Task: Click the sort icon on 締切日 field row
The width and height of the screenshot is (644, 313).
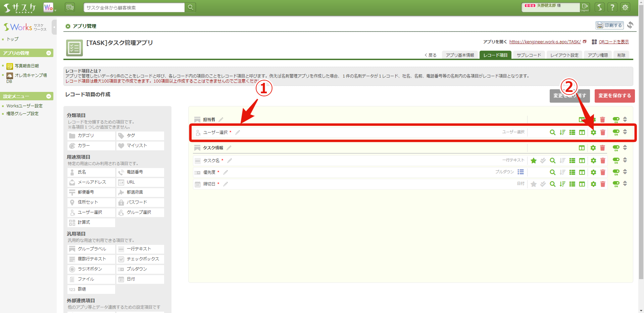Action: tap(562, 184)
